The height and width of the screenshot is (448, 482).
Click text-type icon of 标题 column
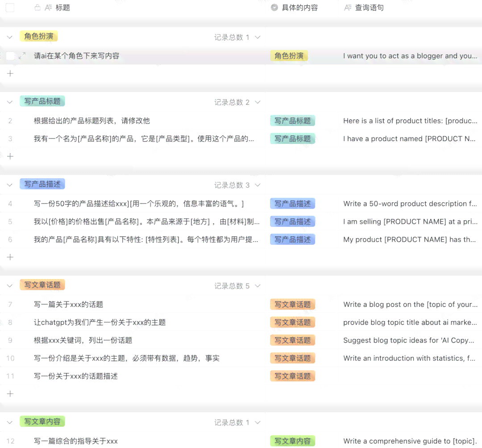(48, 8)
